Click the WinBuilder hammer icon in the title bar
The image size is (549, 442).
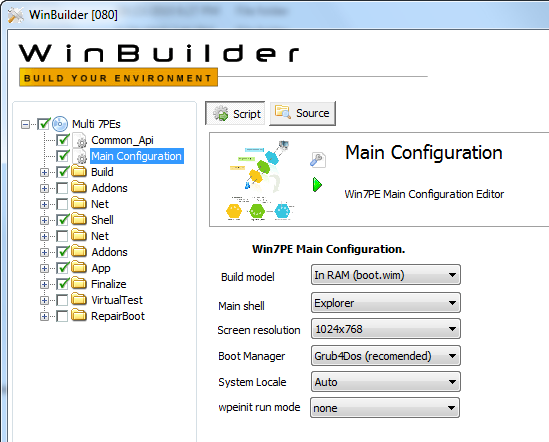16,15
